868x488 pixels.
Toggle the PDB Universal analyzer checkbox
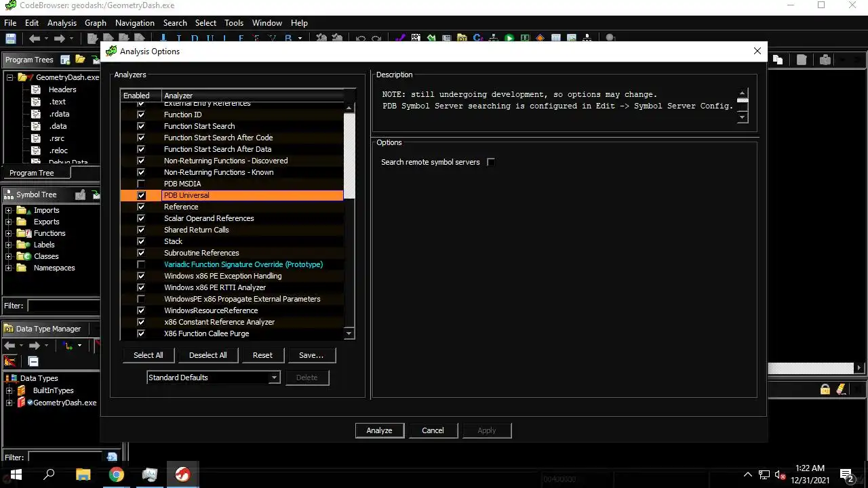pyautogui.click(x=141, y=195)
